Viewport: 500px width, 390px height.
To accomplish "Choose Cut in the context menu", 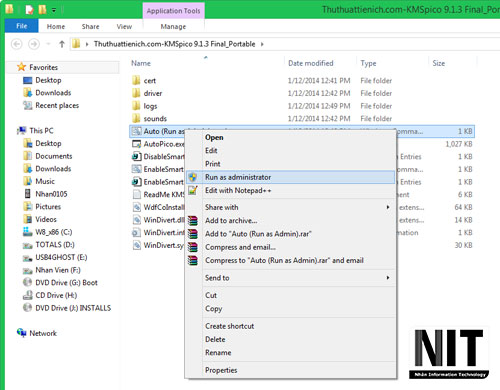I will click(290, 295).
